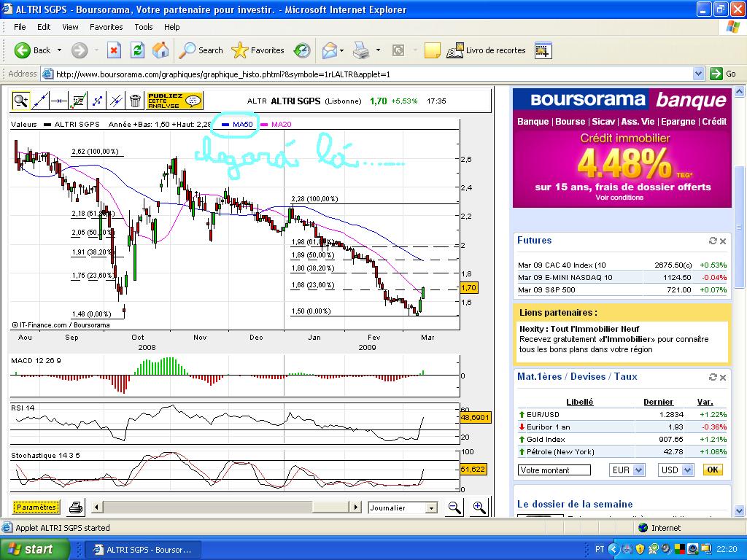
Task: Click the address bar URL field
Action: pos(367,74)
